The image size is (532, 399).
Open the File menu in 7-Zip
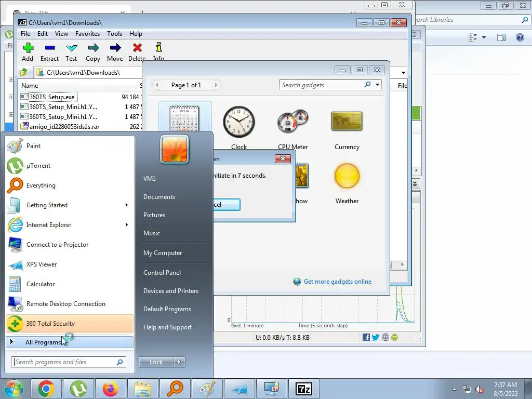point(25,34)
